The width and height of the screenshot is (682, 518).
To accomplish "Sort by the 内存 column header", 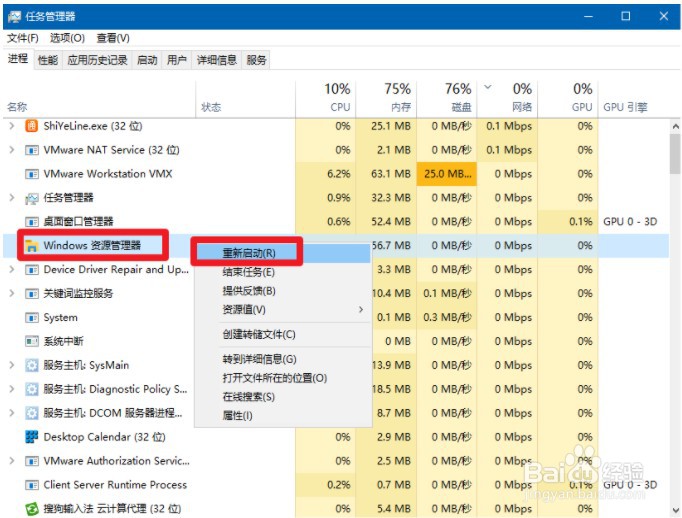I will click(386, 98).
